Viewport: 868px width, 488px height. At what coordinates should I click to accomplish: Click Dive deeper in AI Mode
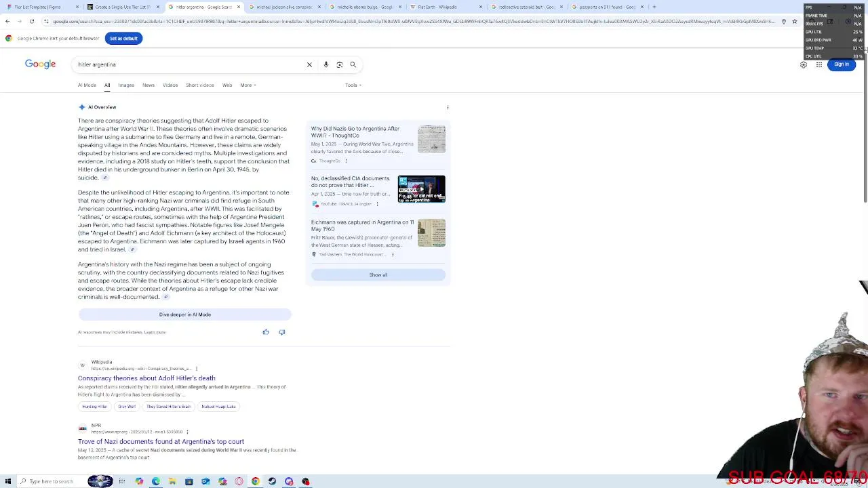tap(185, 314)
